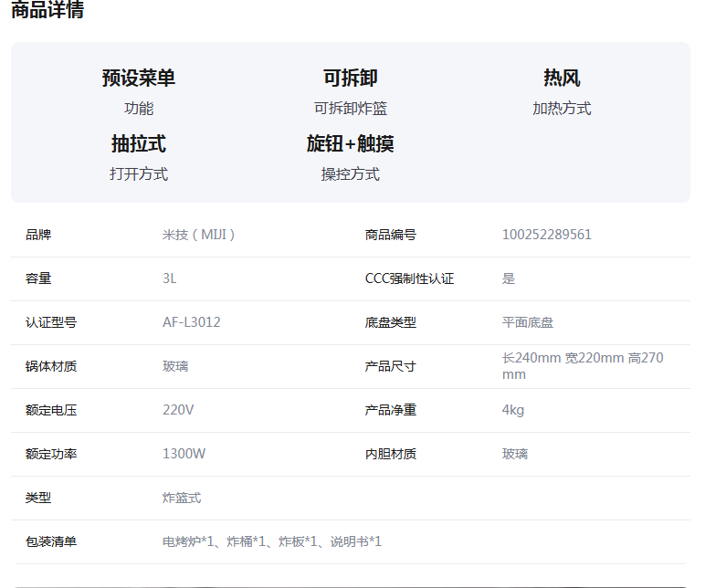Select the certified model AF-L3012

tap(192, 322)
